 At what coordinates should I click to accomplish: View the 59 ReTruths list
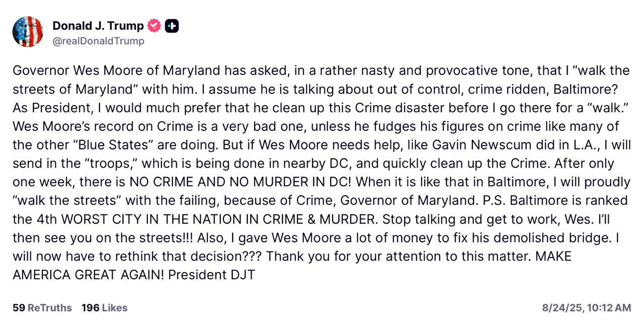point(42,308)
